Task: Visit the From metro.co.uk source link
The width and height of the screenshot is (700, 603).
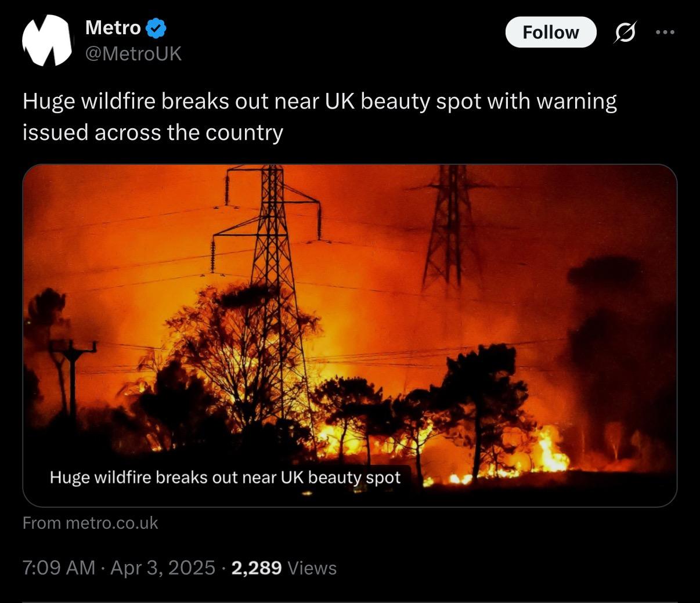Action: [90, 523]
